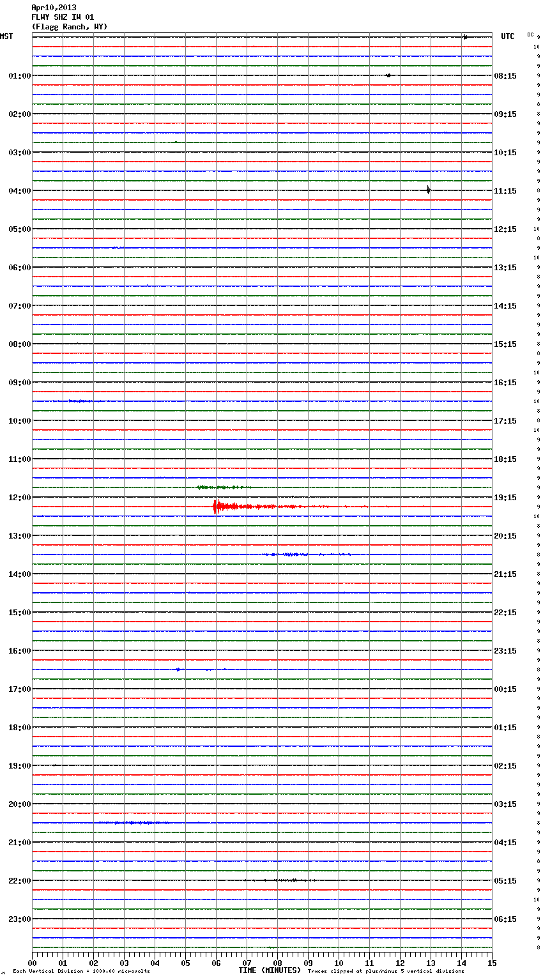
Task: Click the '03:15' UTC time label
Action: pyautogui.click(x=505, y=804)
